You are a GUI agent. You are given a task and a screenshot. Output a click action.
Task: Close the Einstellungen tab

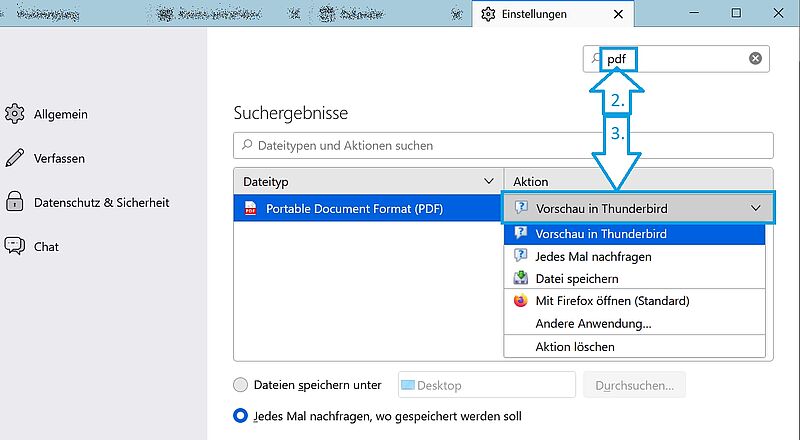(x=618, y=14)
